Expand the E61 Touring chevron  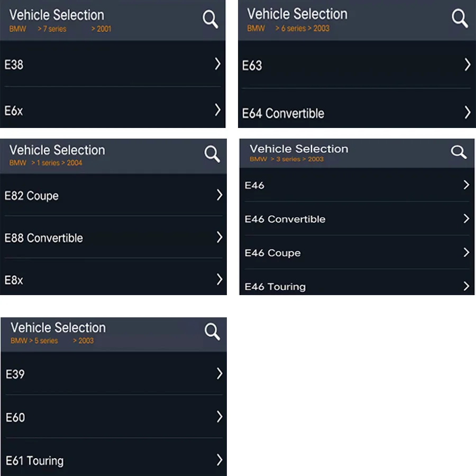point(219,460)
